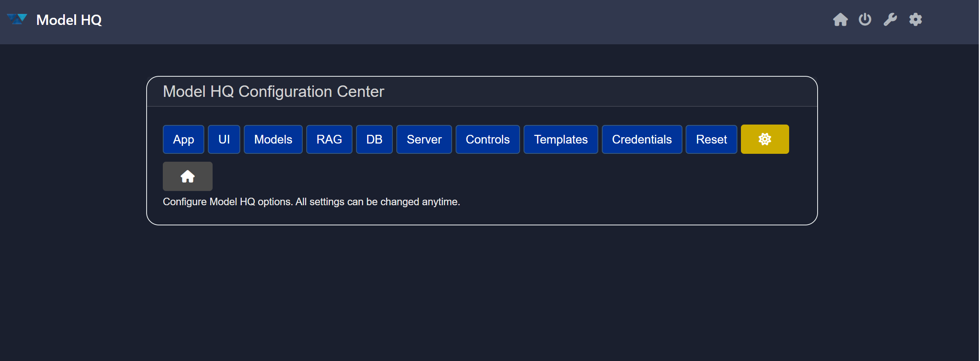Open the App configuration tab
This screenshot has height=361, width=980.
[183, 139]
